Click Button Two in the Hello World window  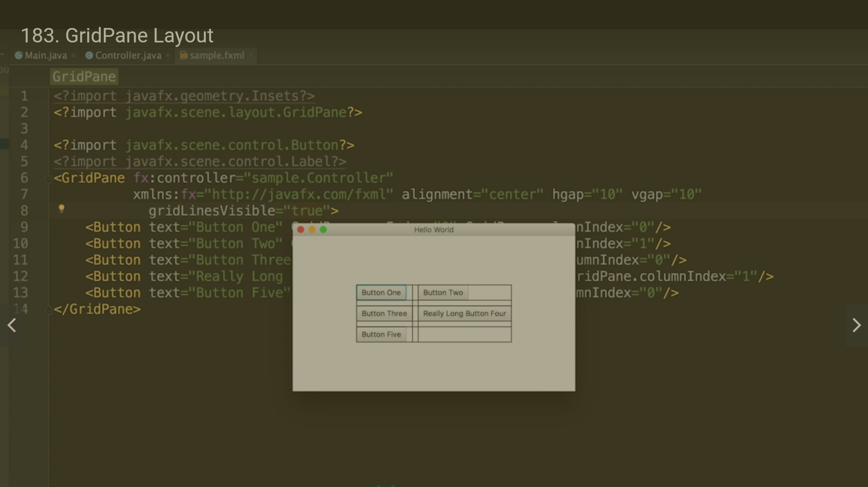(x=443, y=293)
